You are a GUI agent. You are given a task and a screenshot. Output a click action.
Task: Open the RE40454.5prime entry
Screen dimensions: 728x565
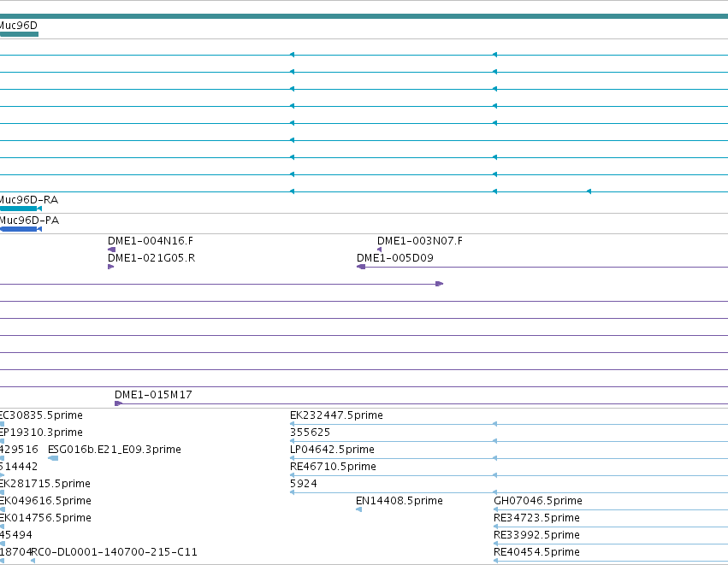point(536,552)
